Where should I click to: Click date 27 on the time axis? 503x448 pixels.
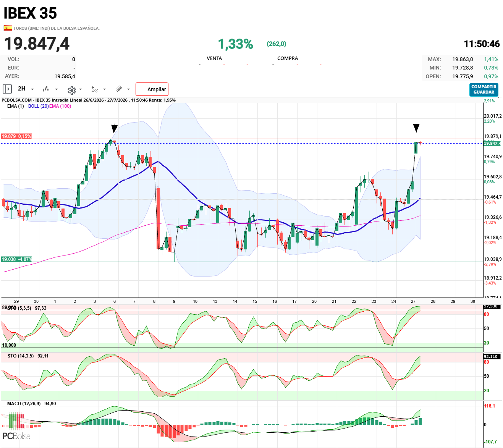click(x=413, y=301)
